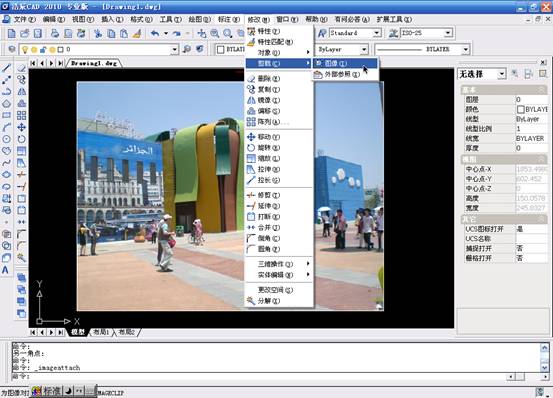Image resolution: width=553 pixels, height=398 pixels.
Task: Open the Standard text style dropdown
Action: [377, 33]
